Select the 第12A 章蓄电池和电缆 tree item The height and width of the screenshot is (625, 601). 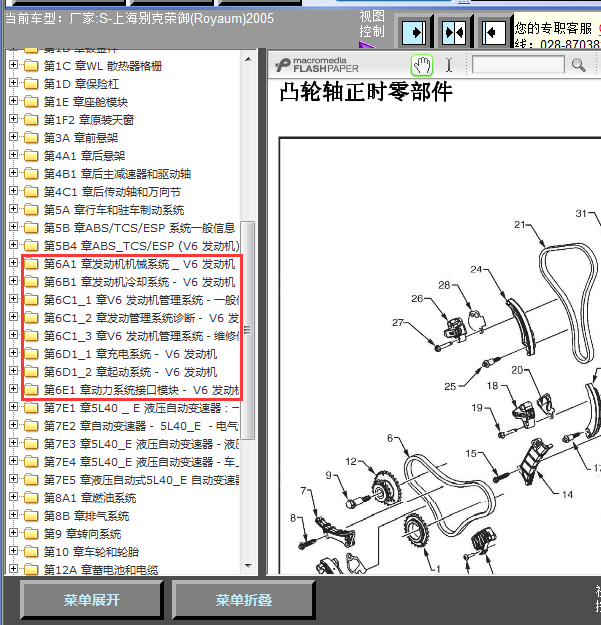pos(101,570)
